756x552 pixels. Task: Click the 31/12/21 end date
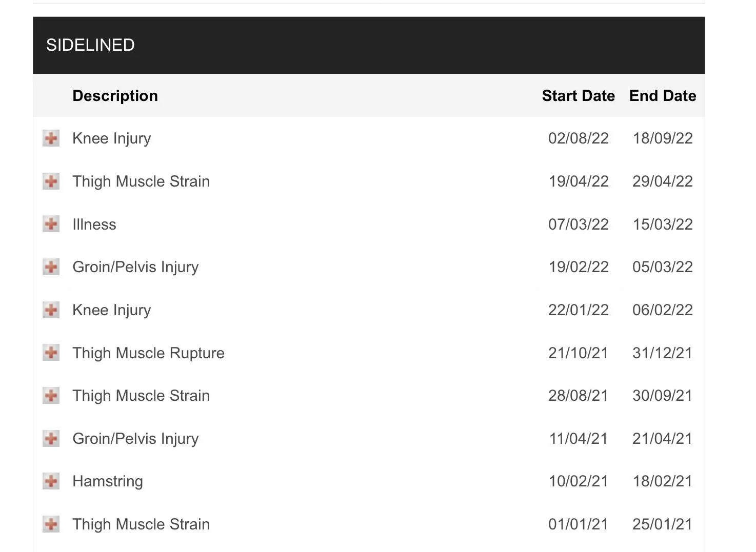662,353
